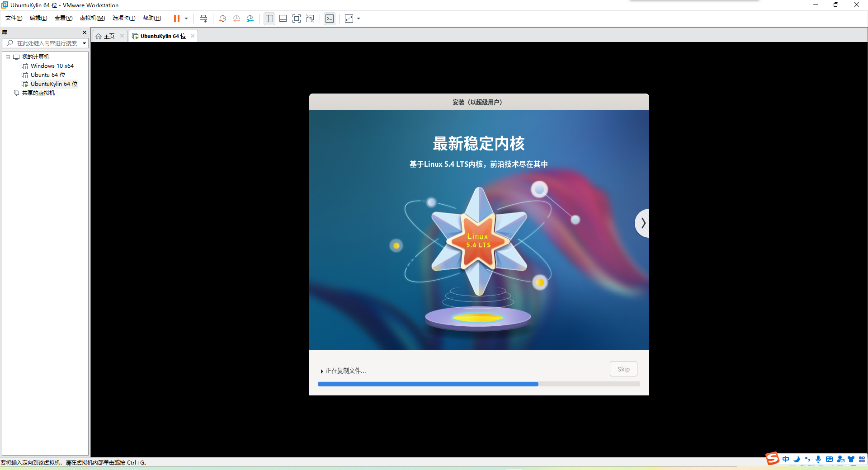The image size is (868, 470).
Task: Click the installer title bar 安装（以超级用户）
Action: coord(479,102)
